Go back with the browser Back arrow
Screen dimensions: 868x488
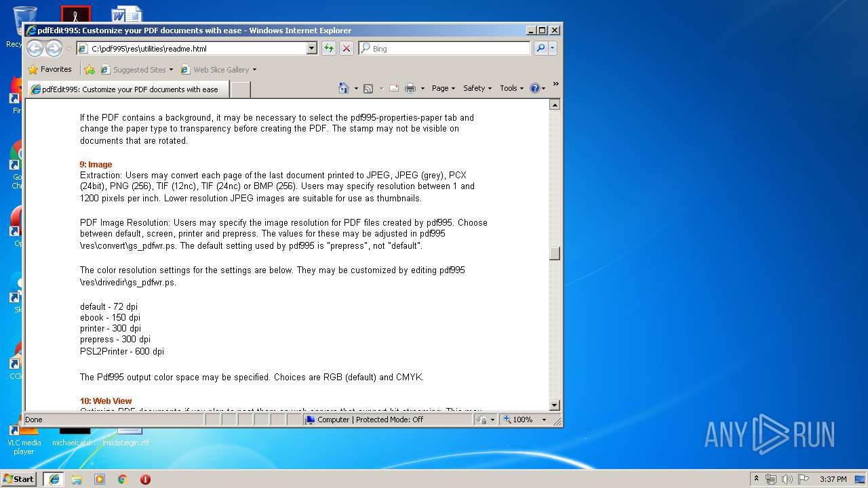pos(35,48)
